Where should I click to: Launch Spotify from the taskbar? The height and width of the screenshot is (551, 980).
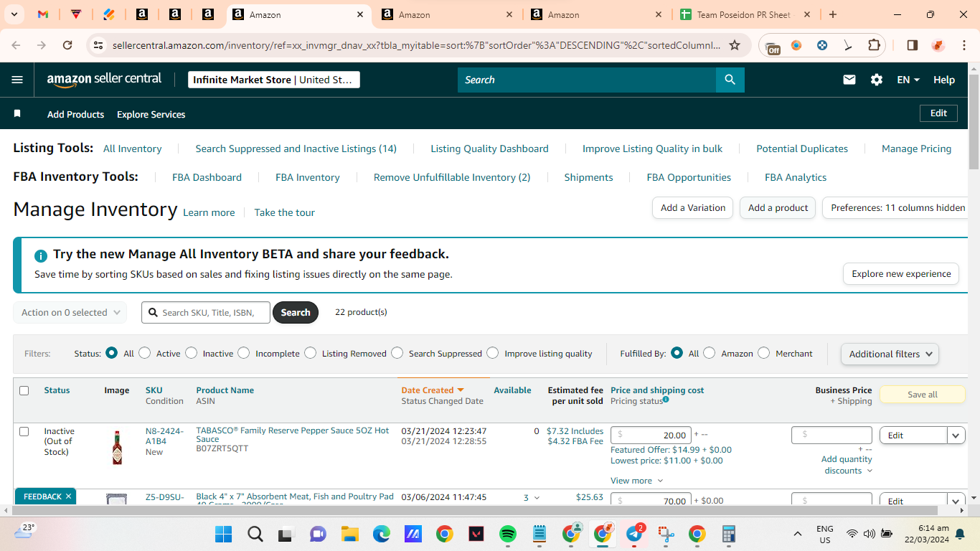507,534
